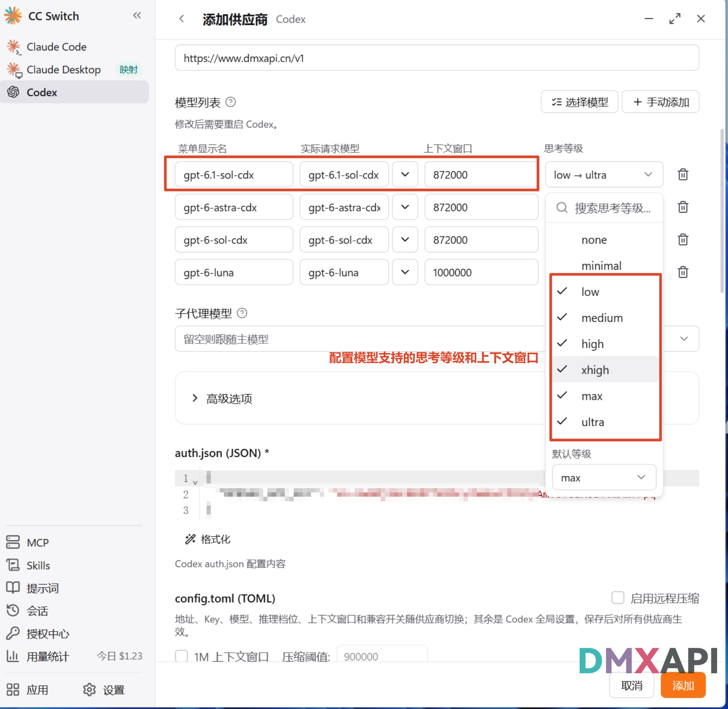
Task: Collapse the sidebar with the double-chevron icon
Action: (x=137, y=15)
